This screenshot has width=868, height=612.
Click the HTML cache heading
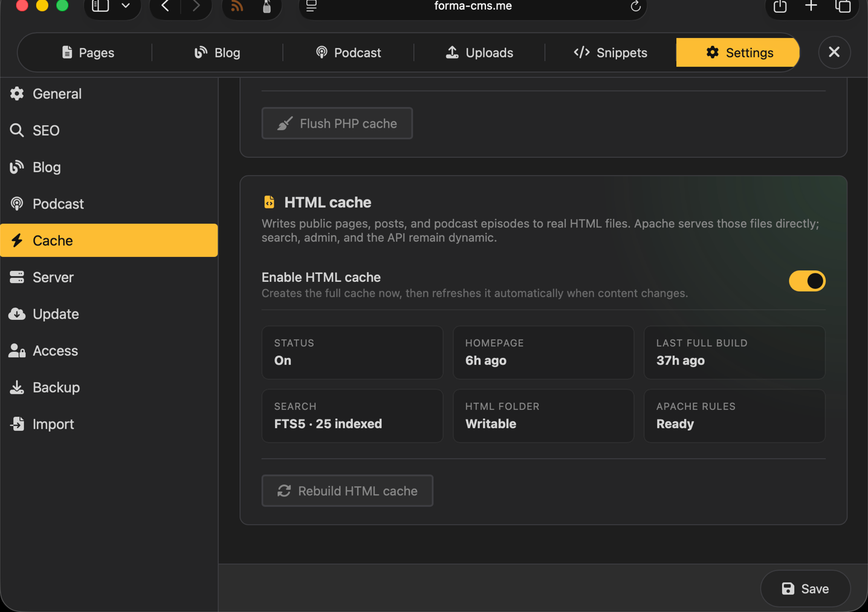328,202
